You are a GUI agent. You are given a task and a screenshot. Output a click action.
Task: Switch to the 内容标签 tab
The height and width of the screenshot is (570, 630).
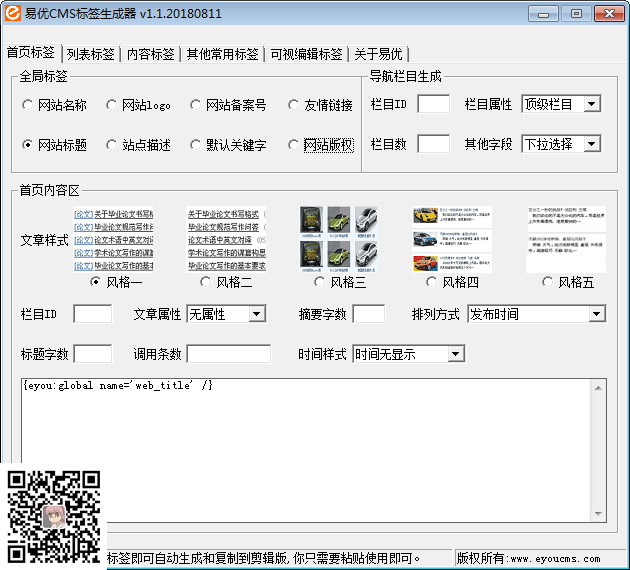tap(151, 54)
